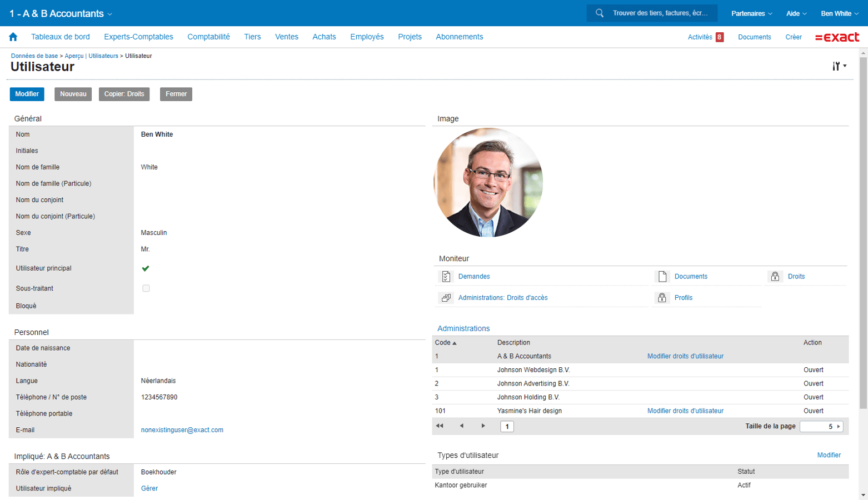The height and width of the screenshot is (500, 868).
Task: Open the Experts-Comptables menu
Action: [138, 37]
